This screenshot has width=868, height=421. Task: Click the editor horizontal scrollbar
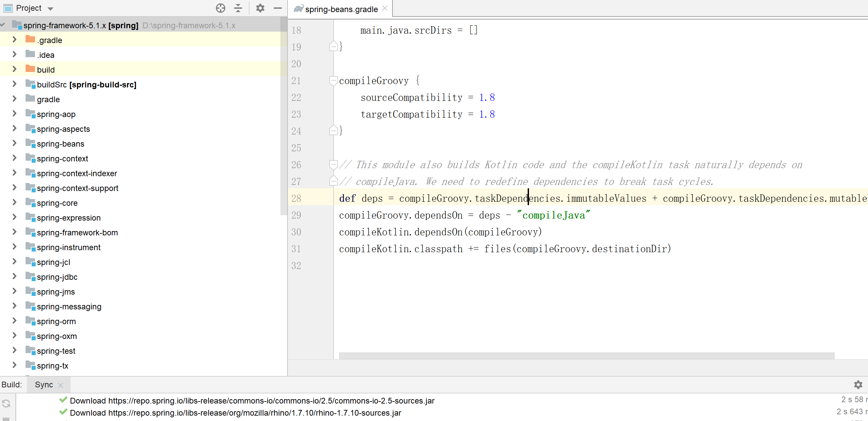coord(586,356)
